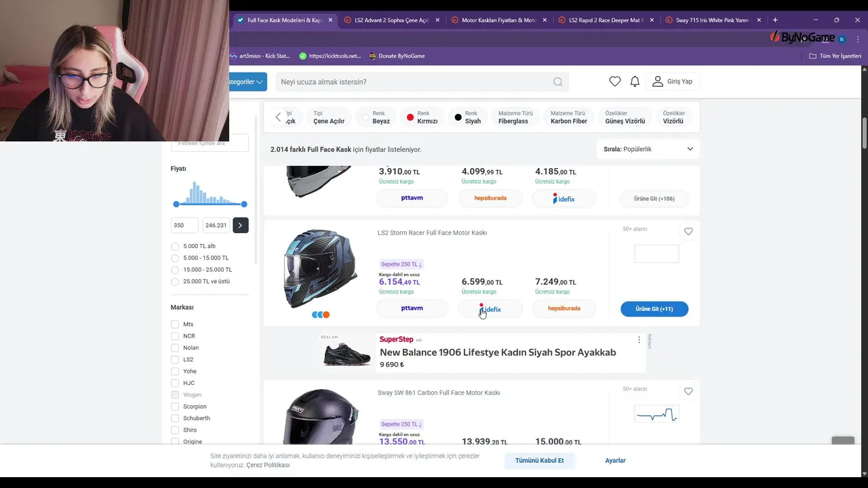Screen dimensions: 868x488
Task: Filter by Beyaz color chip
Action: coord(376,117)
